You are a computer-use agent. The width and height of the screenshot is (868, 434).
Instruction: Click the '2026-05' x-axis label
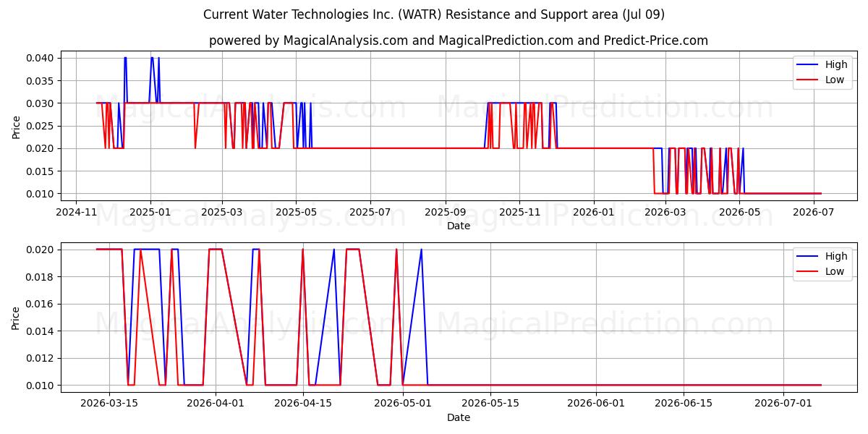coord(739,213)
